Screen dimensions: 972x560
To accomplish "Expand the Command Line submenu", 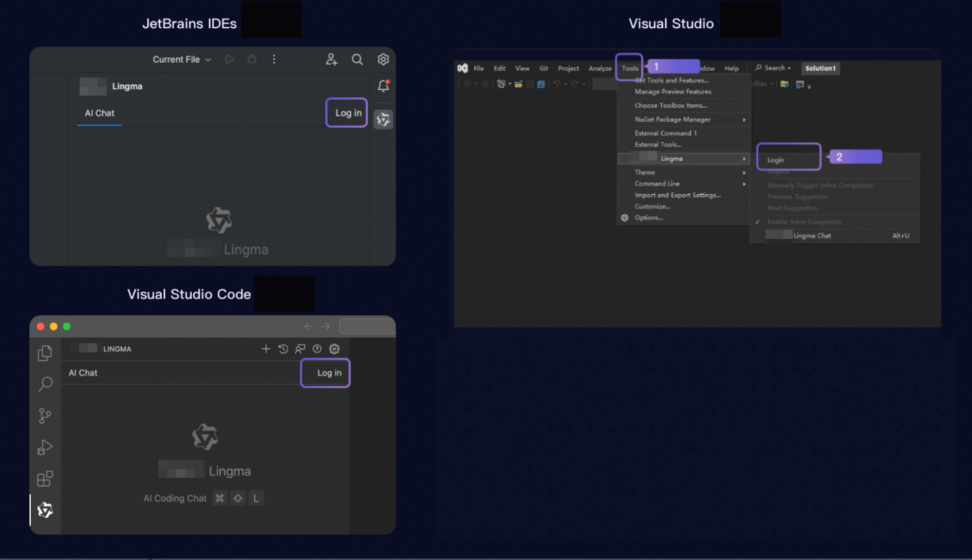I will tap(684, 184).
